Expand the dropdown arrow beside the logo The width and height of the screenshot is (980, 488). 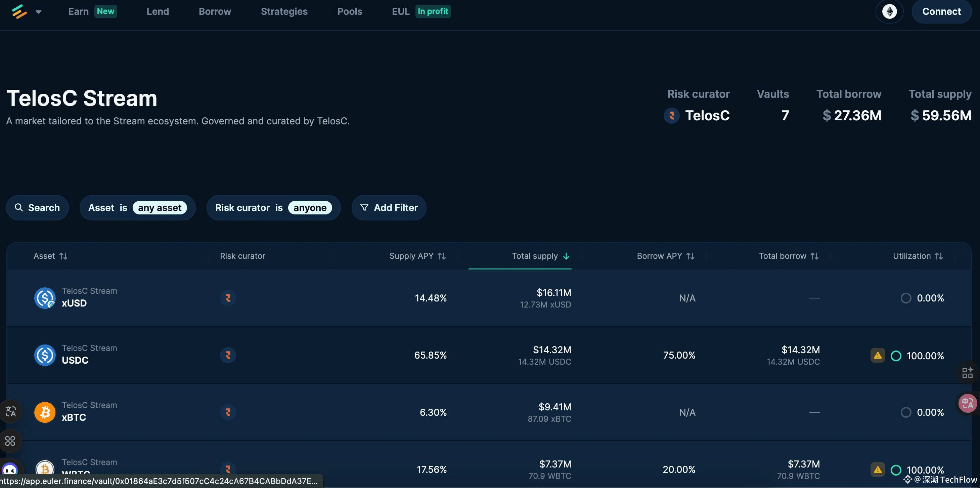tap(38, 12)
